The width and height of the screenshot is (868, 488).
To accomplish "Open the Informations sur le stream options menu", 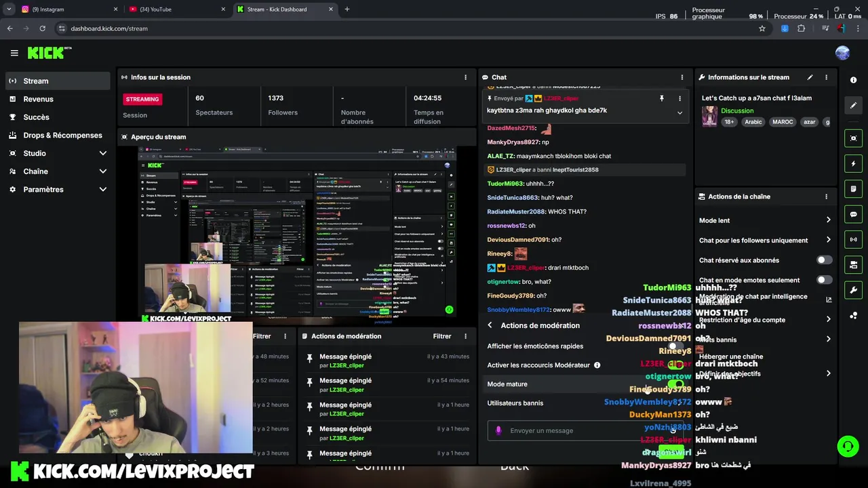I will (826, 77).
